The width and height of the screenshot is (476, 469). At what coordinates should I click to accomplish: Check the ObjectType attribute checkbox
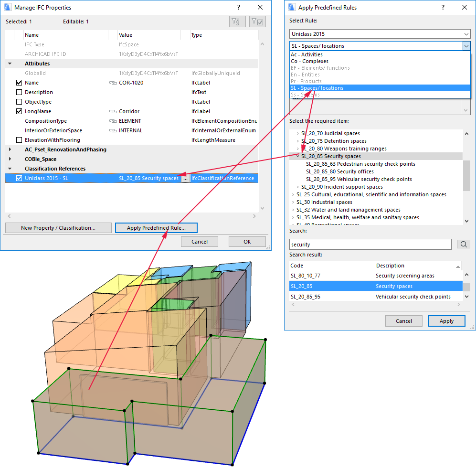pos(19,102)
